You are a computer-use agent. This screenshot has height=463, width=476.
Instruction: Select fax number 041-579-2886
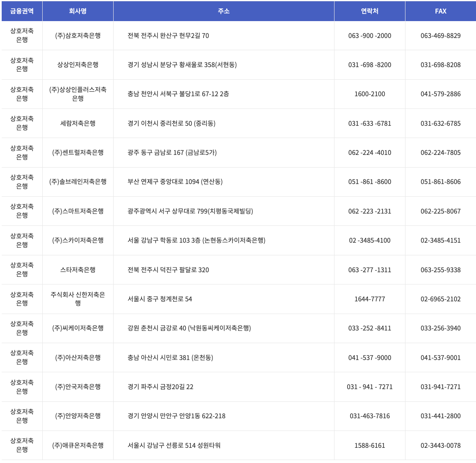pyautogui.click(x=441, y=94)
